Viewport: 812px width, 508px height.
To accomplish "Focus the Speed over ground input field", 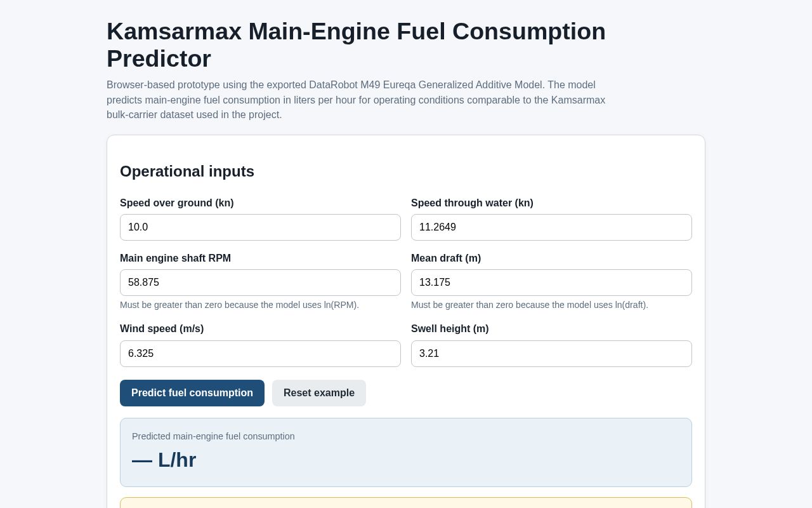I will 260,227.
